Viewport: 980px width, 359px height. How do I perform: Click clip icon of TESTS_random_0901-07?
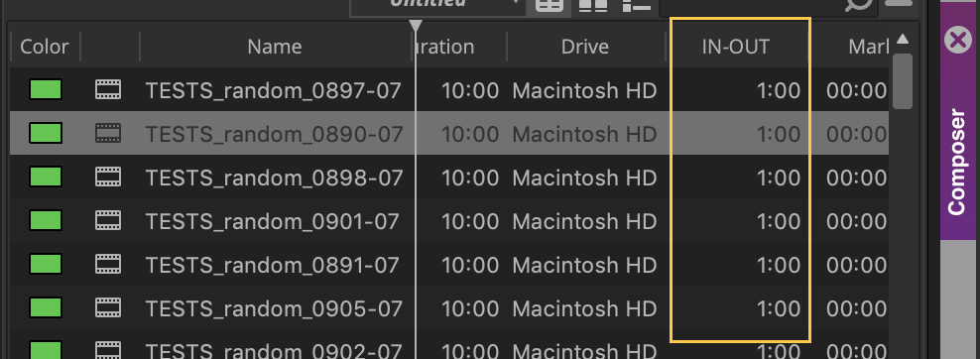click(108, 221)
